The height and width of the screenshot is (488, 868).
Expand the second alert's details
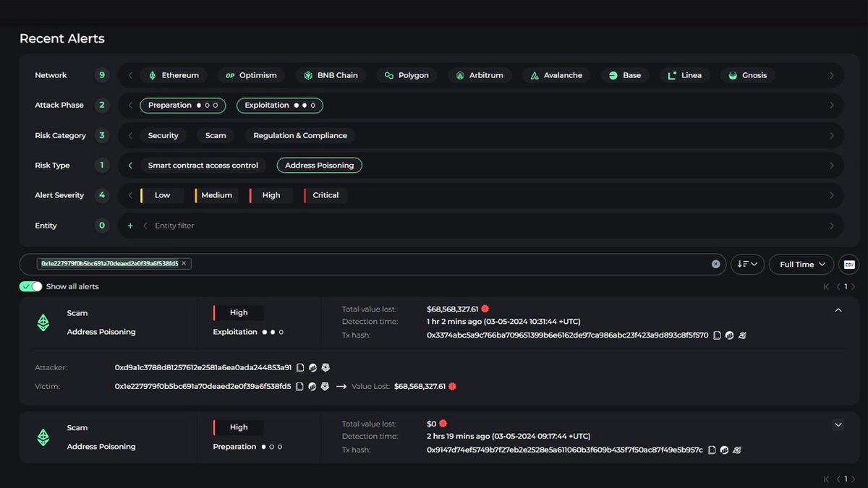(x=838, y=425)
